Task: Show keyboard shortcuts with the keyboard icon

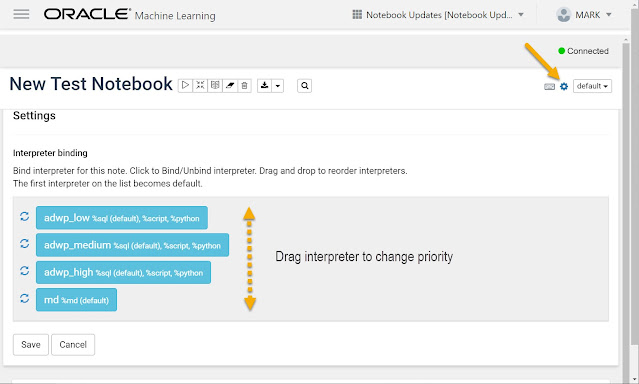Action: coord(549,86)
